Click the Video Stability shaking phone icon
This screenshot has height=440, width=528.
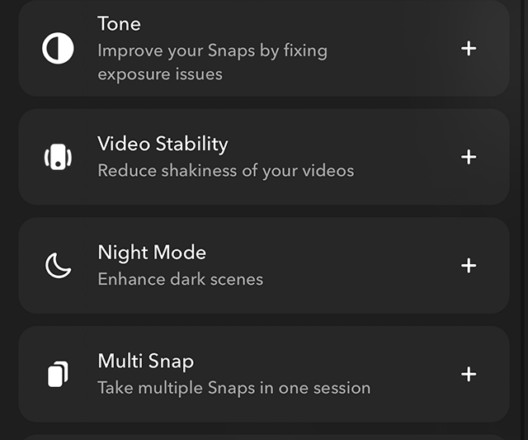click(x=58, y=157)
